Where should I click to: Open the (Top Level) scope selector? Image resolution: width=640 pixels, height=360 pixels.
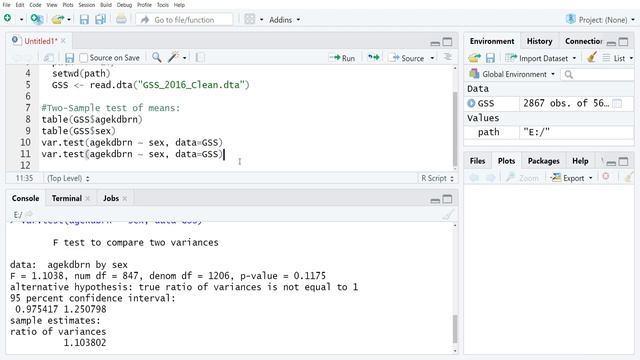[x=68, y=178]
